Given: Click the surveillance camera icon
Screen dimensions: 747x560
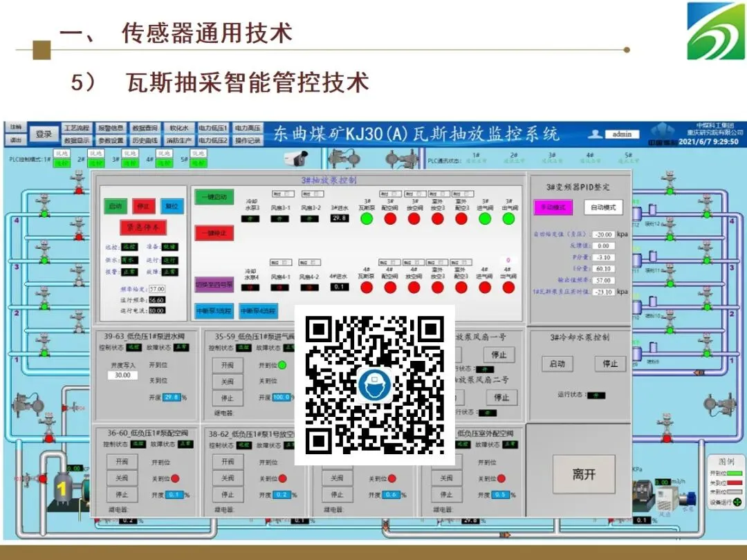Looking at the screenshot, I should coord(296,159).
